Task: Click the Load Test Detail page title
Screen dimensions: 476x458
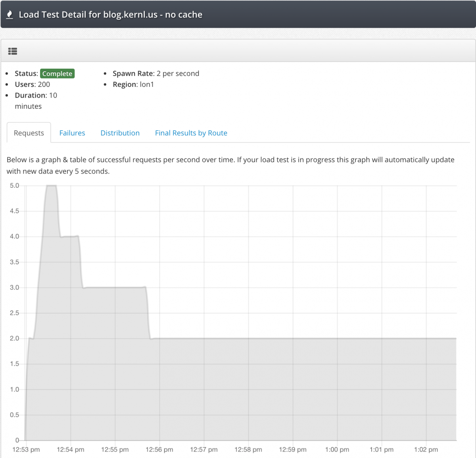Action: [x=110, y=15]
